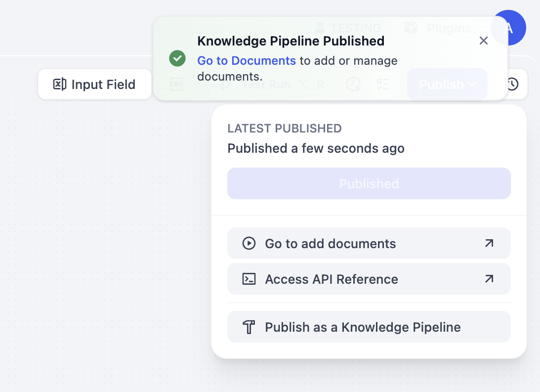Select Access API Reference option
Viewport: 540px width, 392px height.
click(331, 279)
